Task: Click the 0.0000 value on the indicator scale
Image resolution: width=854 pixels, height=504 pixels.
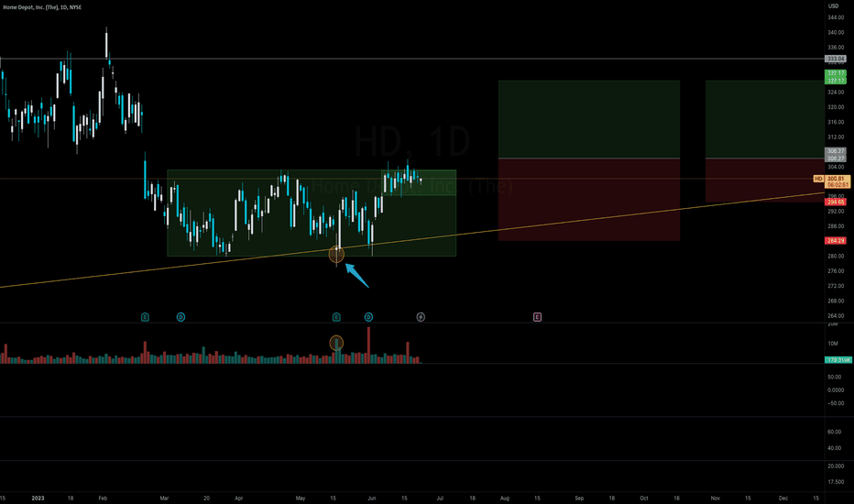Action: [836, 390]
